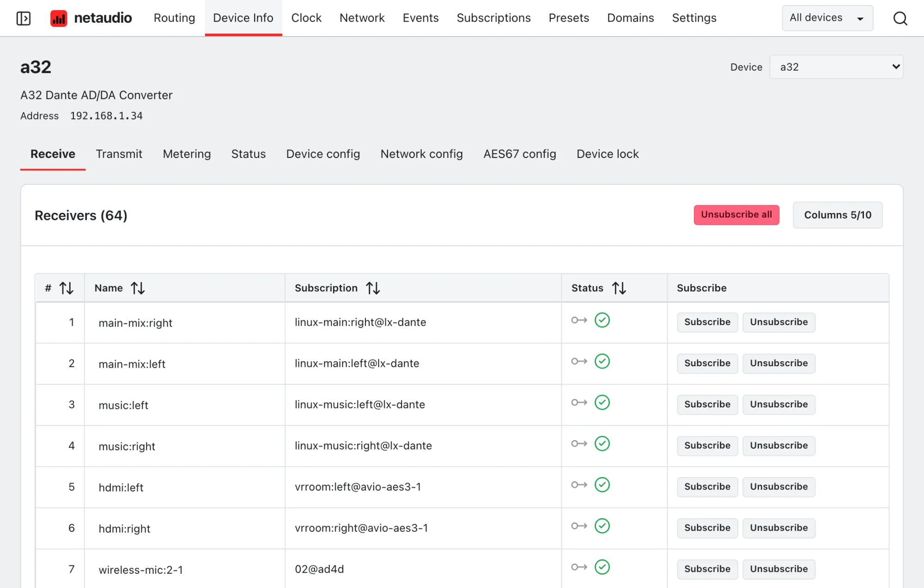Sort by Name column arrows

coord(138,288)
